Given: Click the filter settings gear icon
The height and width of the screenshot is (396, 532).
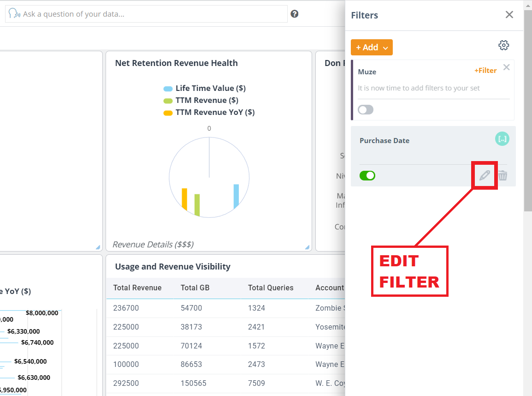Looking at the screenshot, I should (503, 45).
